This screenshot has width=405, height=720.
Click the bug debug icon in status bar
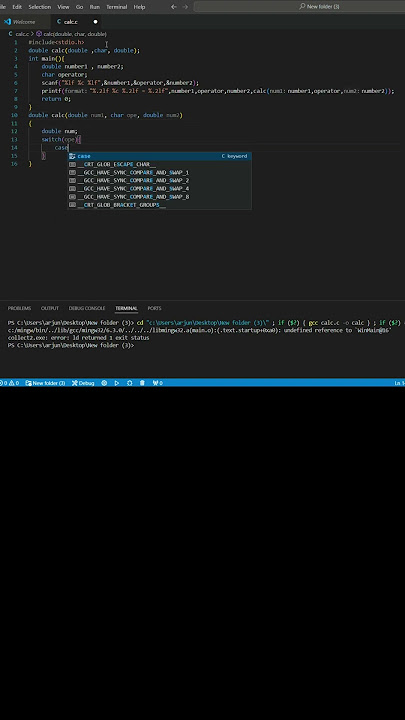click(129, 383)
